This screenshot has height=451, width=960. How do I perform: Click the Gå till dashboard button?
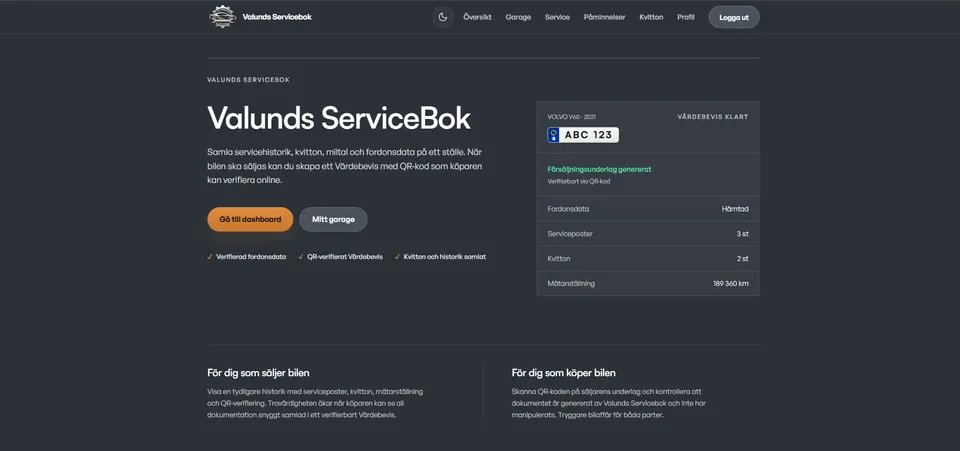tap(250, 219)
